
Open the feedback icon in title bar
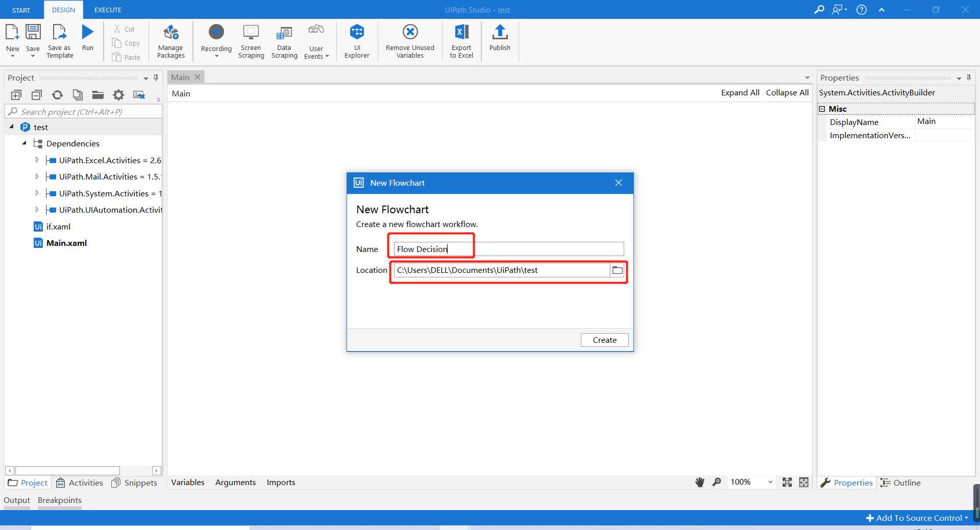[x=839, y=10]
